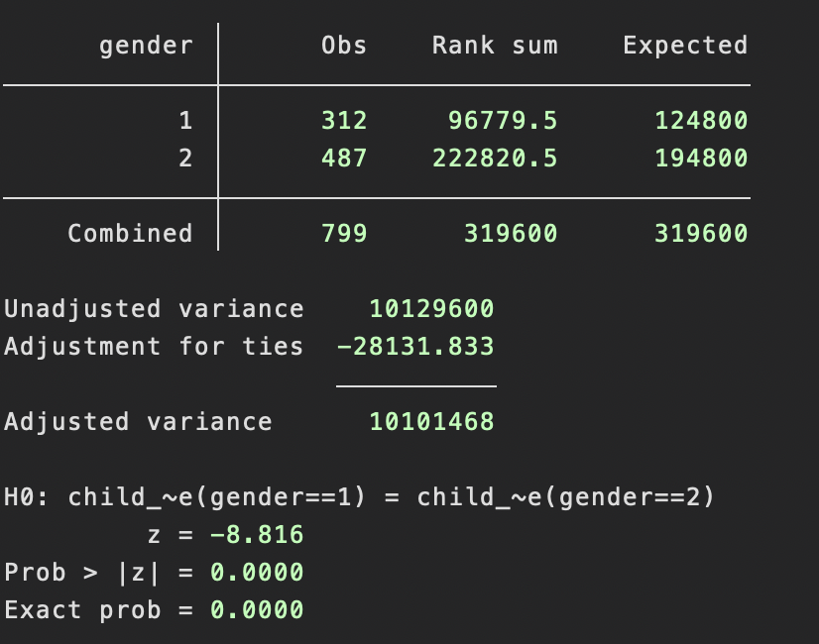This screenshot has height=644, width=819.
Task: Click the value 487 for gender 2
Action: point(344,158)
